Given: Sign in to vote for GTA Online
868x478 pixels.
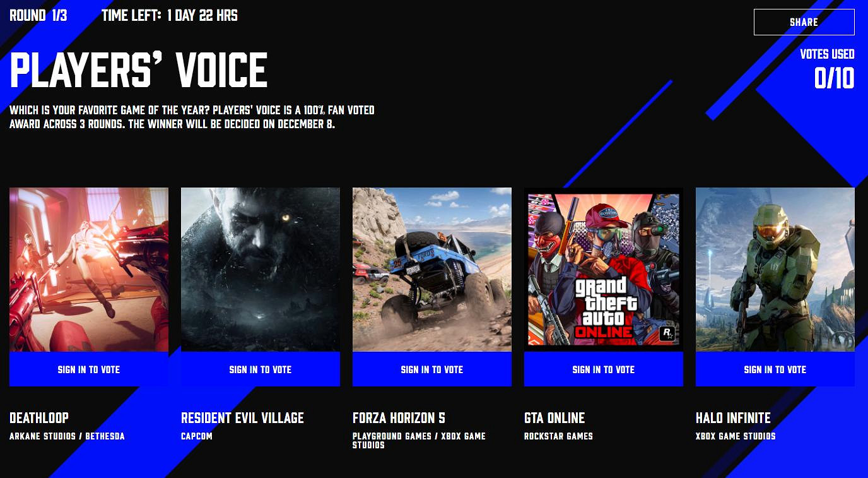Looking at the screenshot, I should (x=604, y=369).
